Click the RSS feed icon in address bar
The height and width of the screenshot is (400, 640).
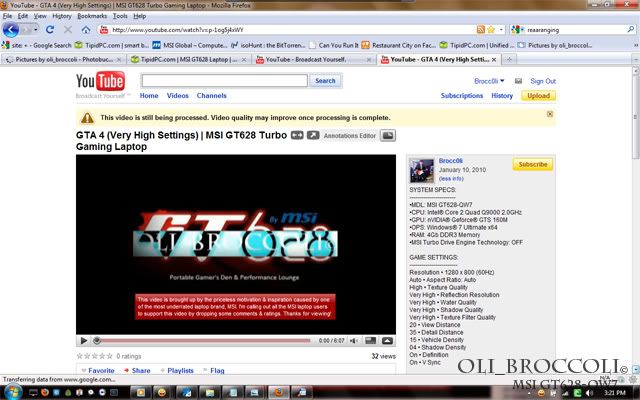[x=481, y=29]
